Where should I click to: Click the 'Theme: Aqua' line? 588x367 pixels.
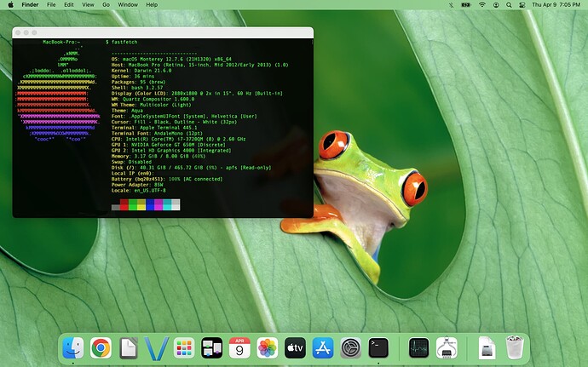[127, 111]
